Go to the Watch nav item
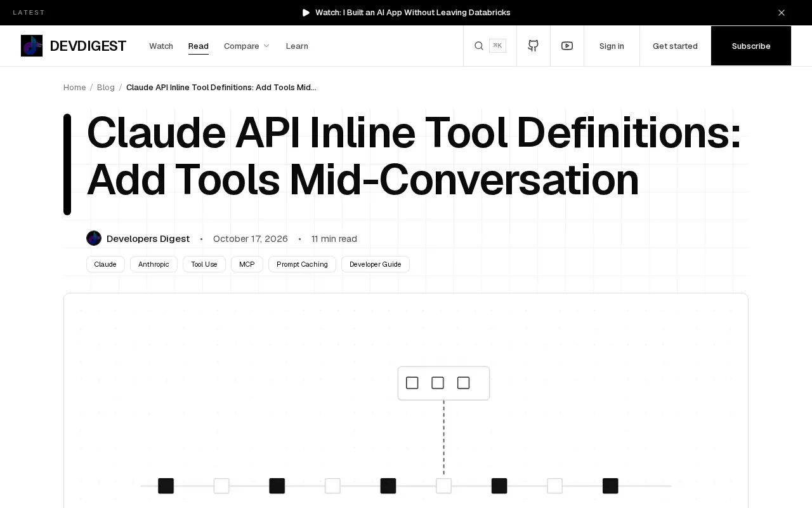This screenshot has width=812, height=508. point(161,46)
